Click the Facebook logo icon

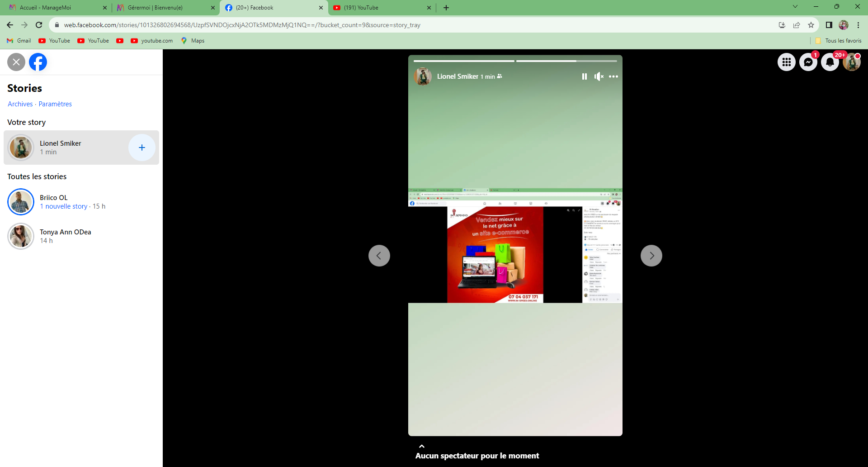[38, 62]
